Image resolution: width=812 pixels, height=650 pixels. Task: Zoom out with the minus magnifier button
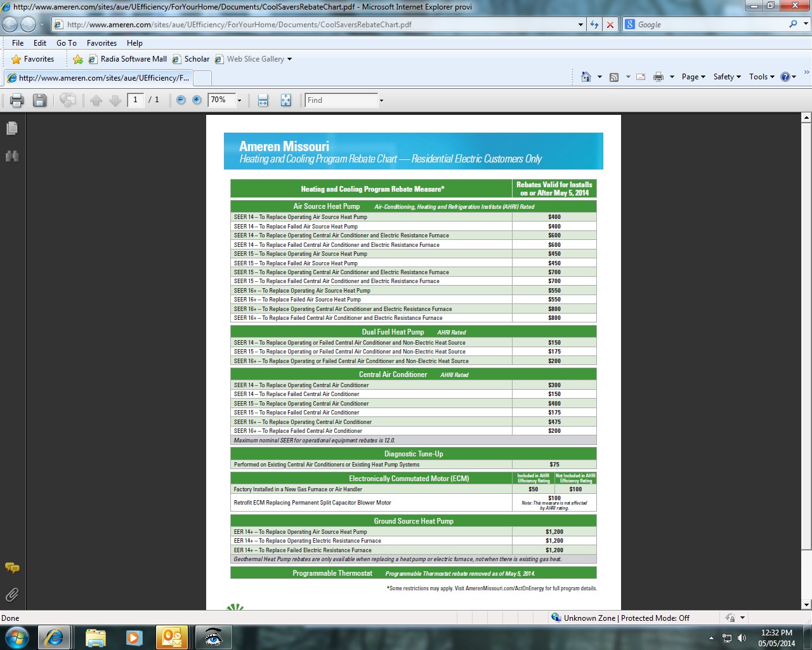[181, 100]
